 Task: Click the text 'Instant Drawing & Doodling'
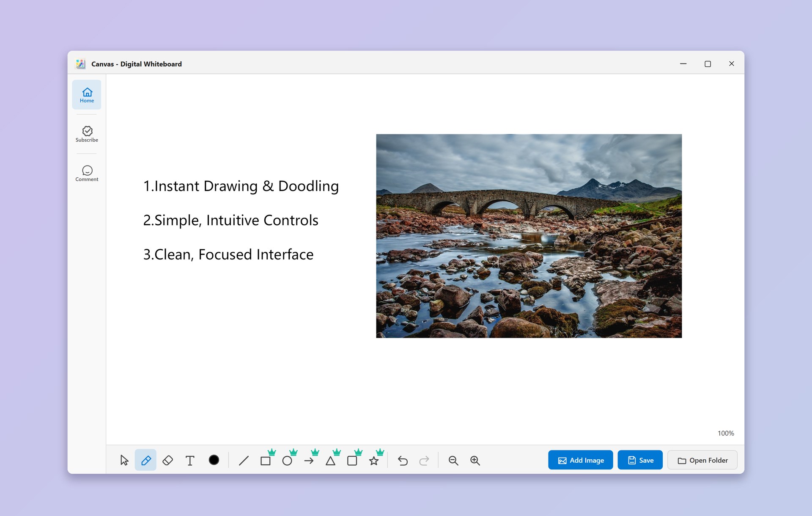247,186
